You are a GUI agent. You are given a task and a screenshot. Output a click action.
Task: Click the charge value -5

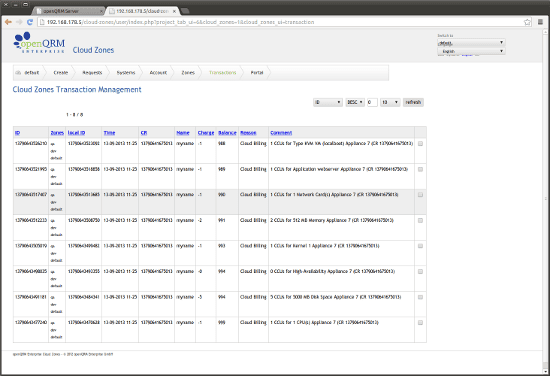[200, 297]
